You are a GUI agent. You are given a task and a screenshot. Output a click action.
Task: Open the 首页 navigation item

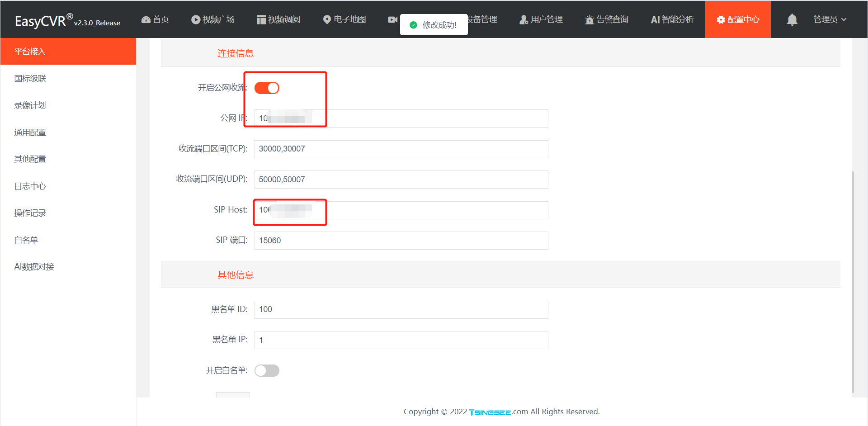click(x=155, y=19)
